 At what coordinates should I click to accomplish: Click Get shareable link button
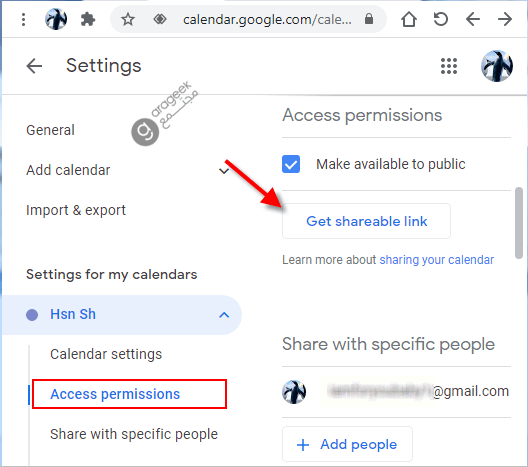tap(366, 221)
